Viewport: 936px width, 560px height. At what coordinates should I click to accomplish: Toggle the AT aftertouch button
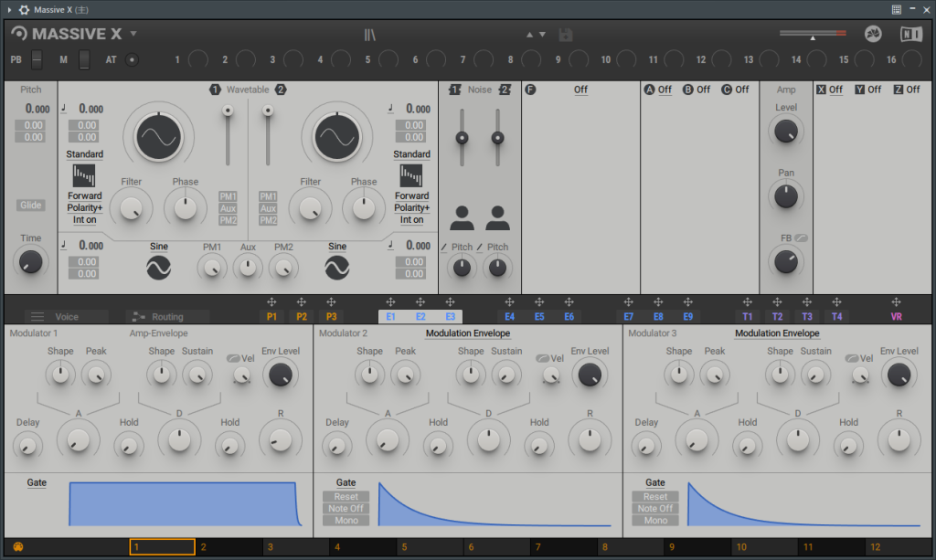[132, 59]
